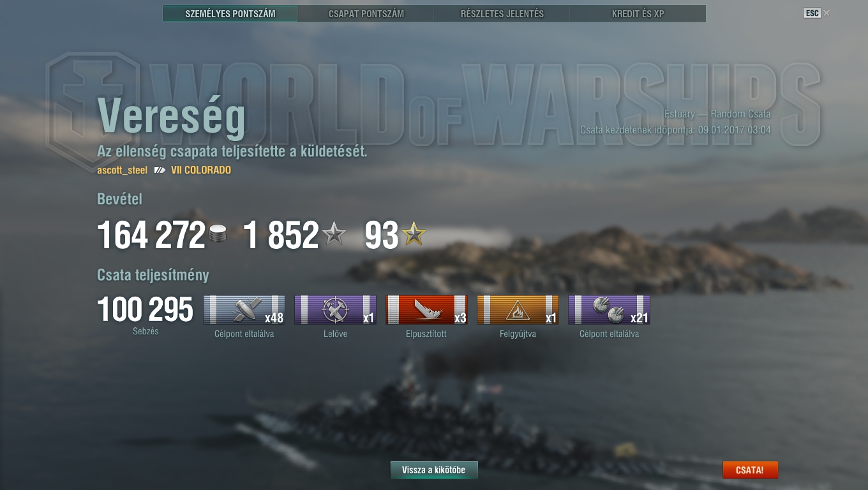Click the secondary battery hits ribbon x21
The height and width of the screenshot is (490, 868).
(609, 310)
